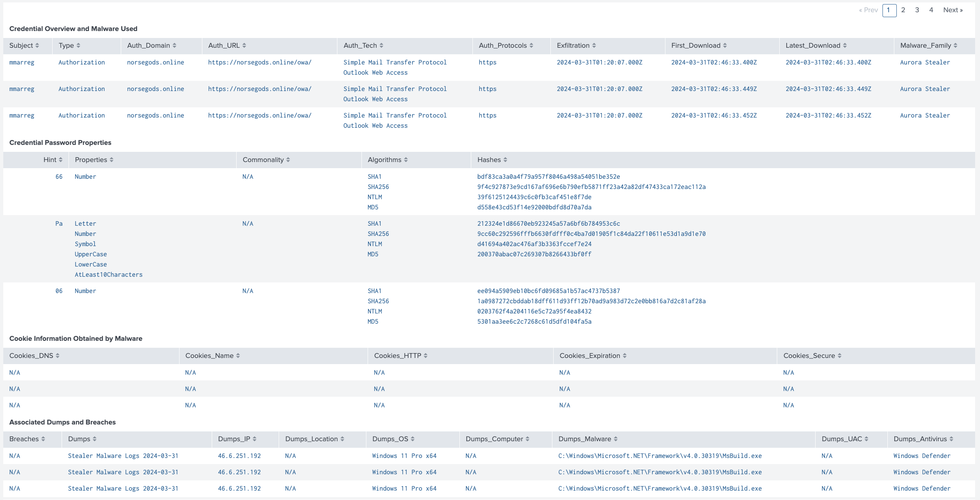This screenshot has height=500, width=980.
Task: Click the first 46.6.251.192 dump IP value
Action: [239, 456]
